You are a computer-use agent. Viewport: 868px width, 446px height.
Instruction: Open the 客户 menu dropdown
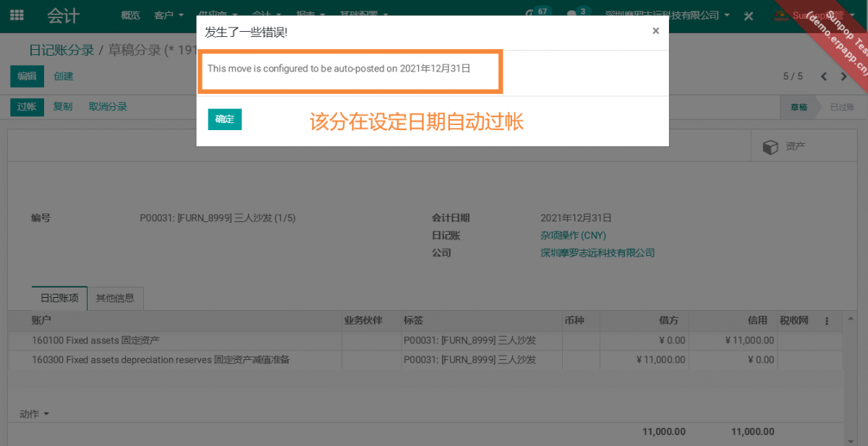pyautogui.click(x=169, y=15)
